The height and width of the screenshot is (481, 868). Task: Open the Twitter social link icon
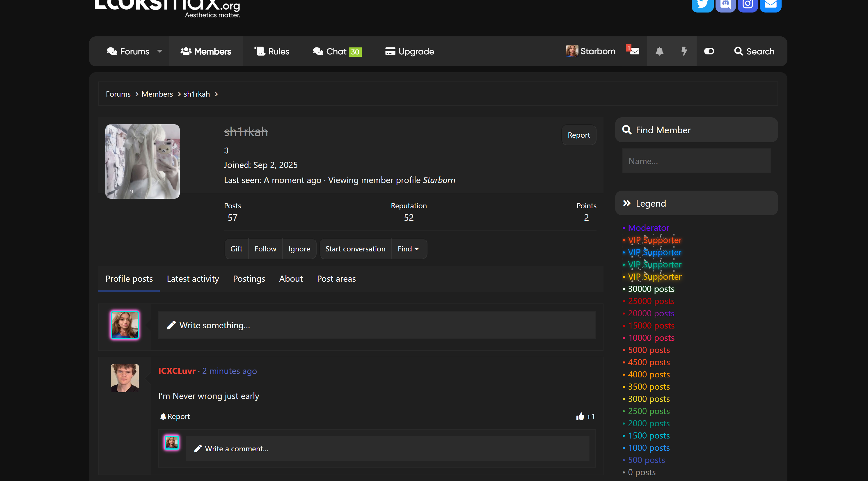coord(702,5)
